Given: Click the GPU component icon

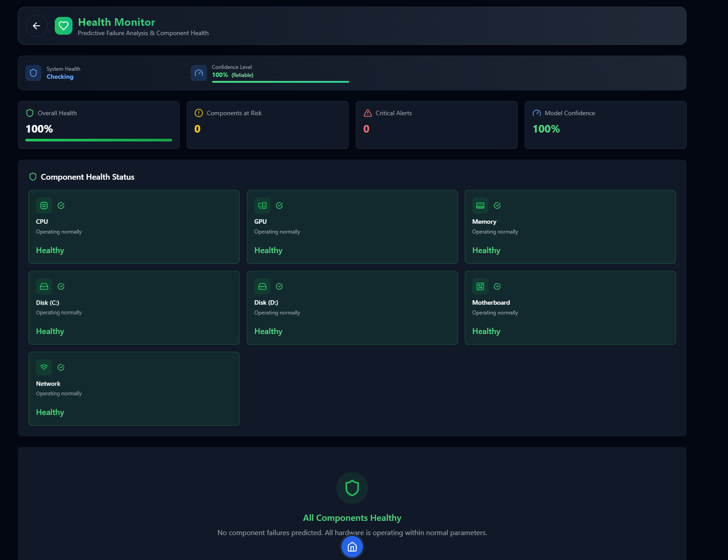Looking at the screenshot, I should click(x=262, y=205).
